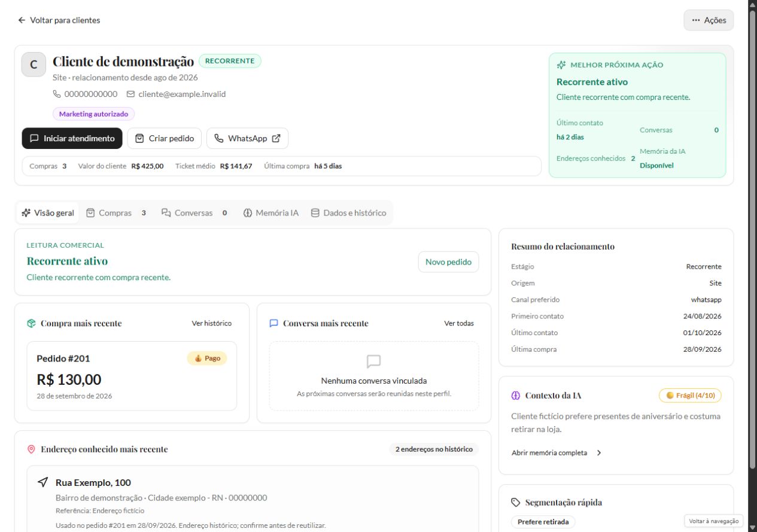Select the email cliente@example.invalid
This screenshot has width=757, height=532.
pyautogui.click(x=182, y=94)
